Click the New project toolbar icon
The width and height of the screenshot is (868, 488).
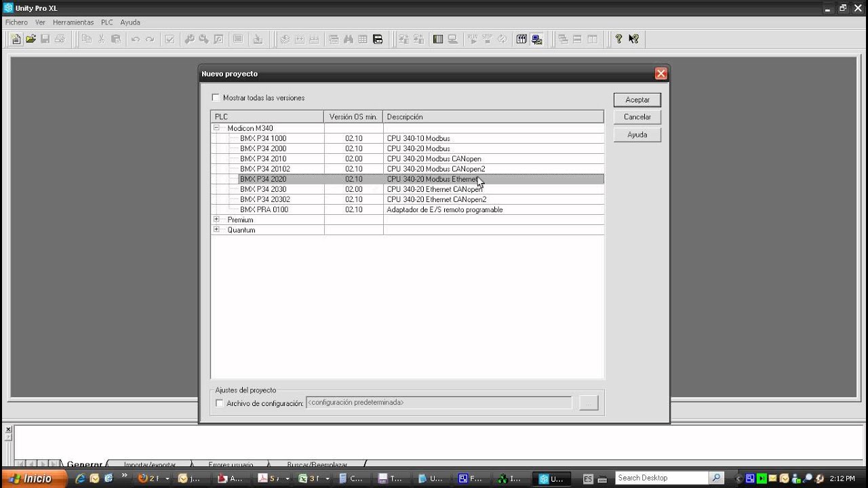pos(16,39)
